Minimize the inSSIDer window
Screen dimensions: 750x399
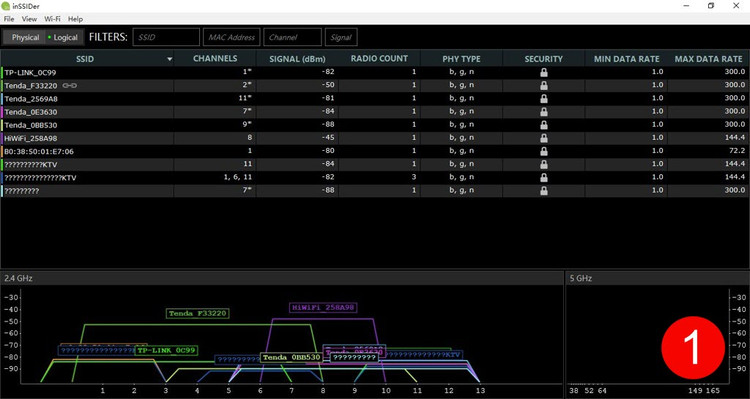686,6
